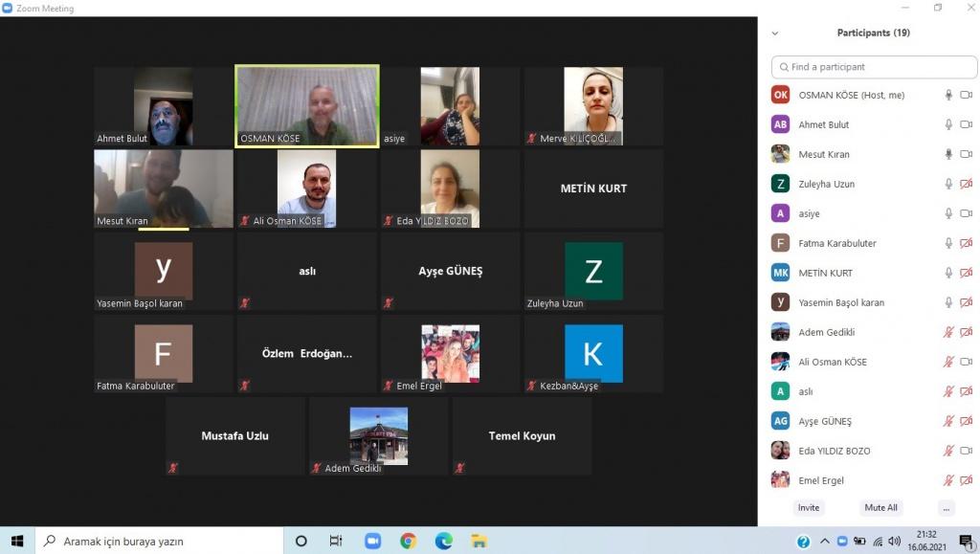
Task: Open File Explorer from the taskbar
Action: (x=479, y=541)
